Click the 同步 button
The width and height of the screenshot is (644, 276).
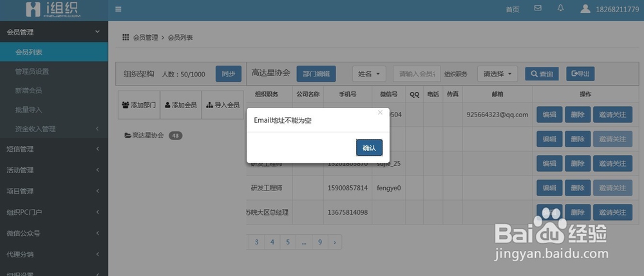(x=229, y=74)
